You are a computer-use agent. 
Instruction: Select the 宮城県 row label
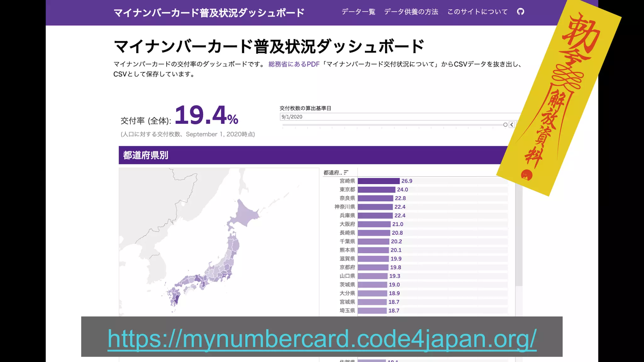tap(347, 302)
